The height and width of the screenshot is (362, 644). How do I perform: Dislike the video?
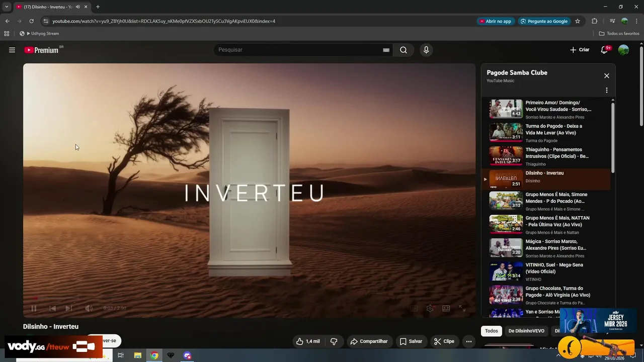pyautogui.click(x=334, y=341)
